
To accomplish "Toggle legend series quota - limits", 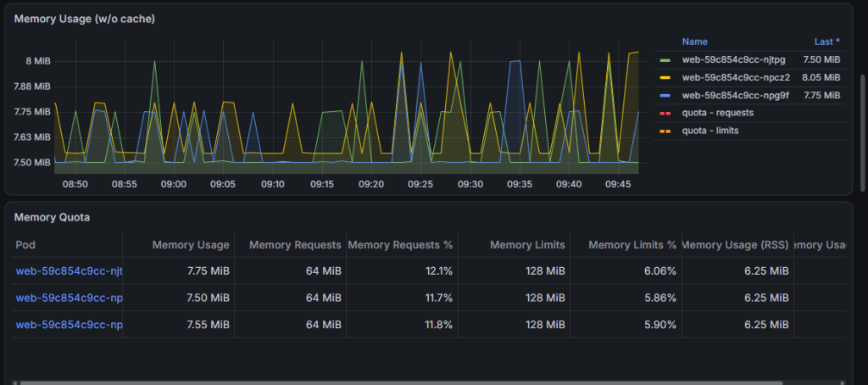I will [x=710, y=131].
